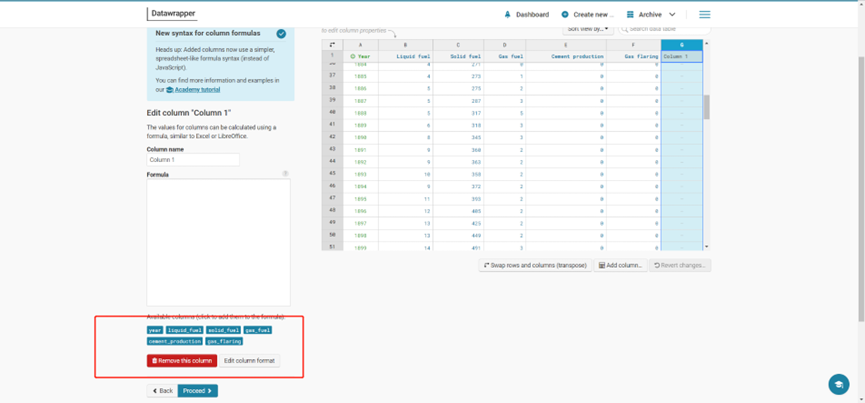
Task: Click into the Formula text area
Action: coord(218,242)
